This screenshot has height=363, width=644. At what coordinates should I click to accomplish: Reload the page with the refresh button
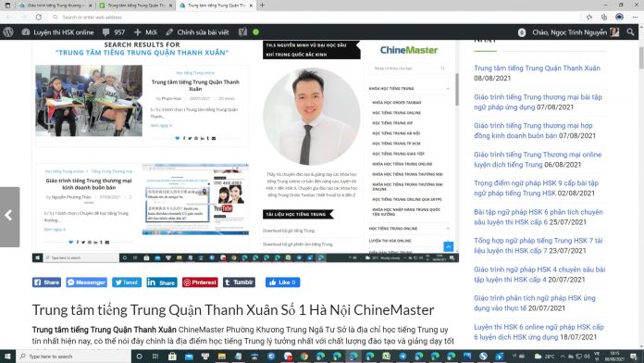[x=39, y=17]
